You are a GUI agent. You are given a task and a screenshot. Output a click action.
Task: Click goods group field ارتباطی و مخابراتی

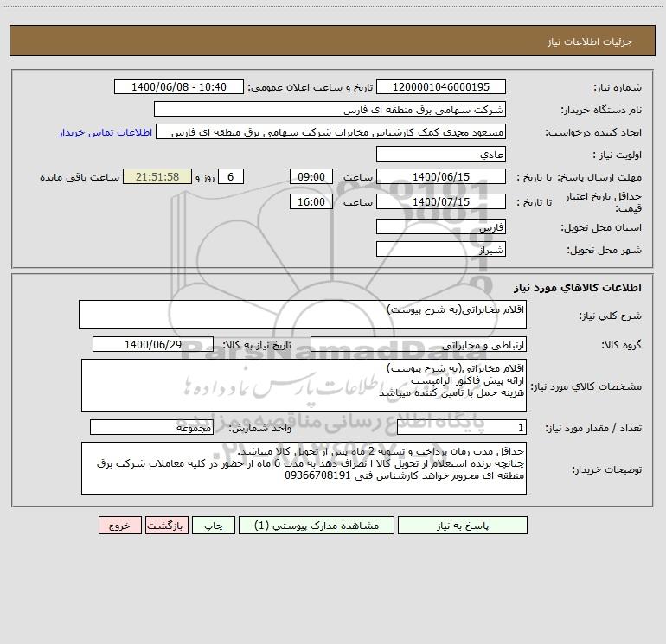[x=419, y=344]
